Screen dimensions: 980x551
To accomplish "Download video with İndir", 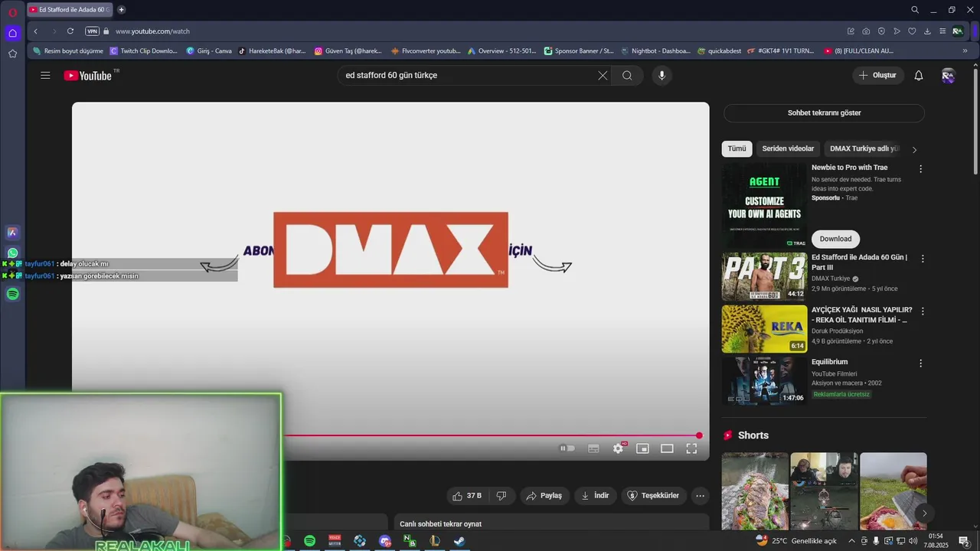I will click(596, 496).
